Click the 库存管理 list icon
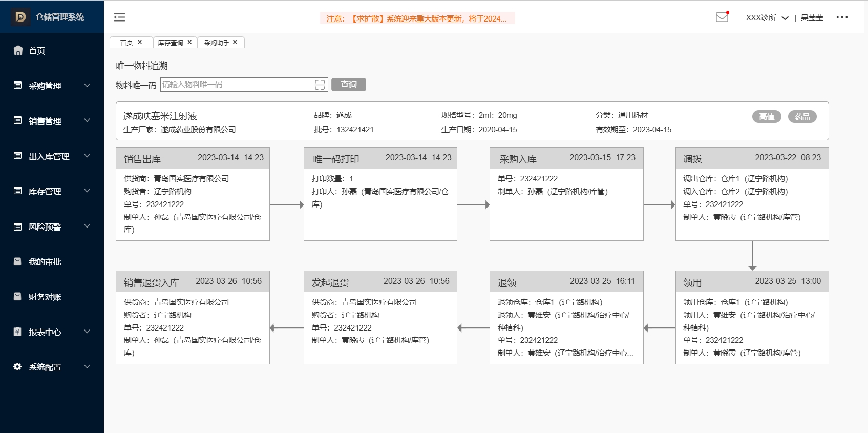The width and height of the screenshot is (868, 433). pos(18,191)
